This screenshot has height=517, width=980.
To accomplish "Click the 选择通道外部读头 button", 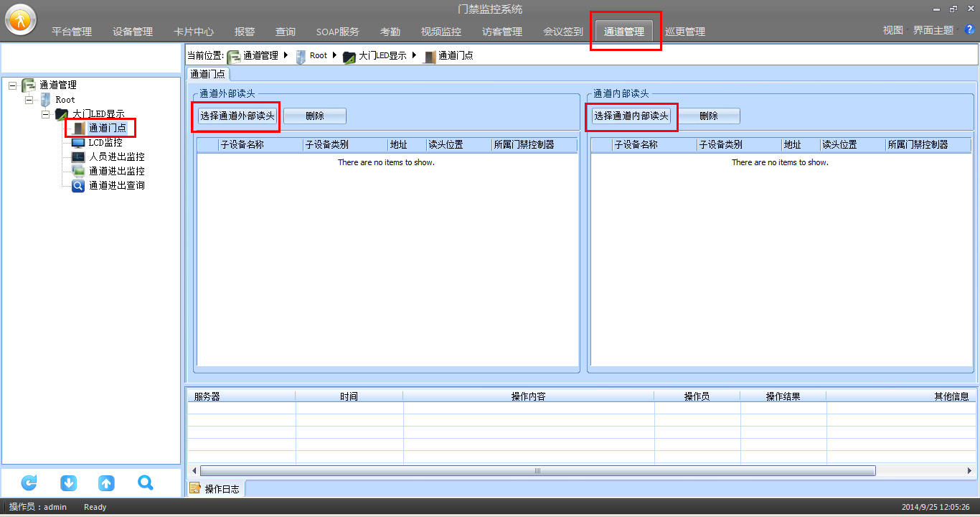I will (237, 116).
